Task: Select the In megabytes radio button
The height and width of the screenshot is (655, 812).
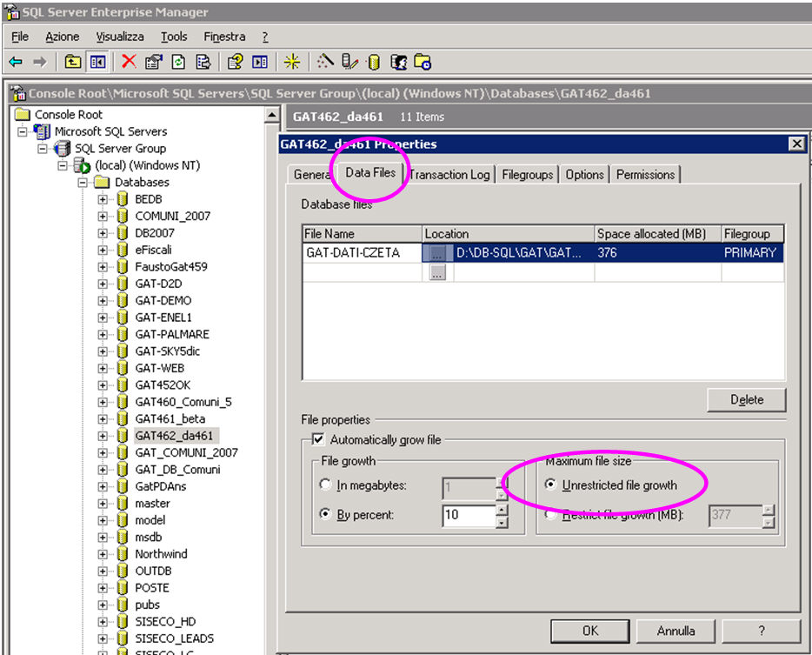Action: pyautogui.click(x=325, y=485)
